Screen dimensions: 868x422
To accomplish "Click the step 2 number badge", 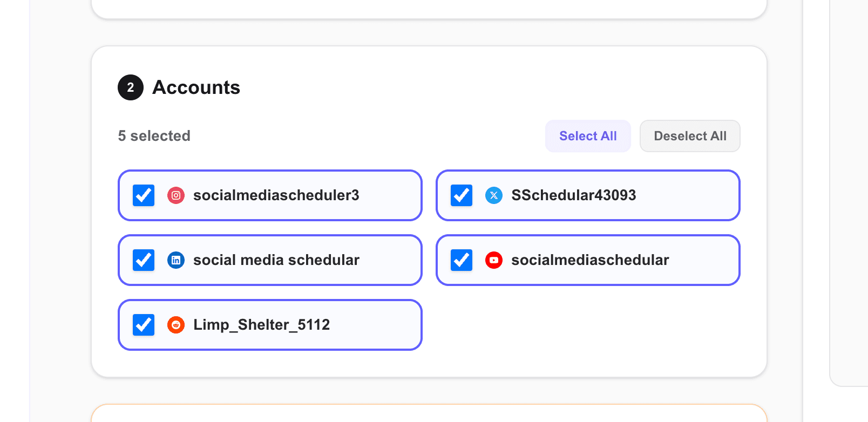I will [x=131, y=87].
